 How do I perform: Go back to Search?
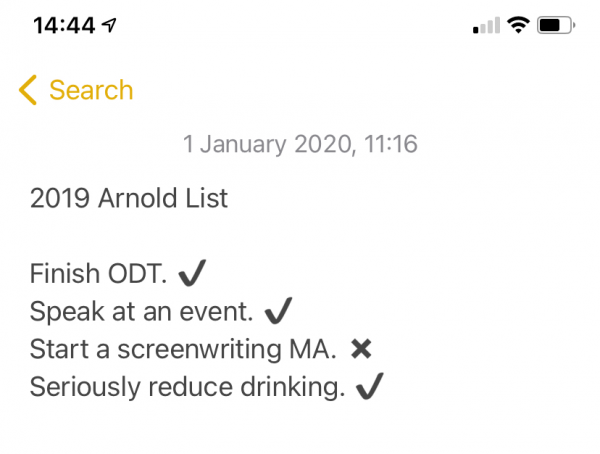click(x=76, y=90)
